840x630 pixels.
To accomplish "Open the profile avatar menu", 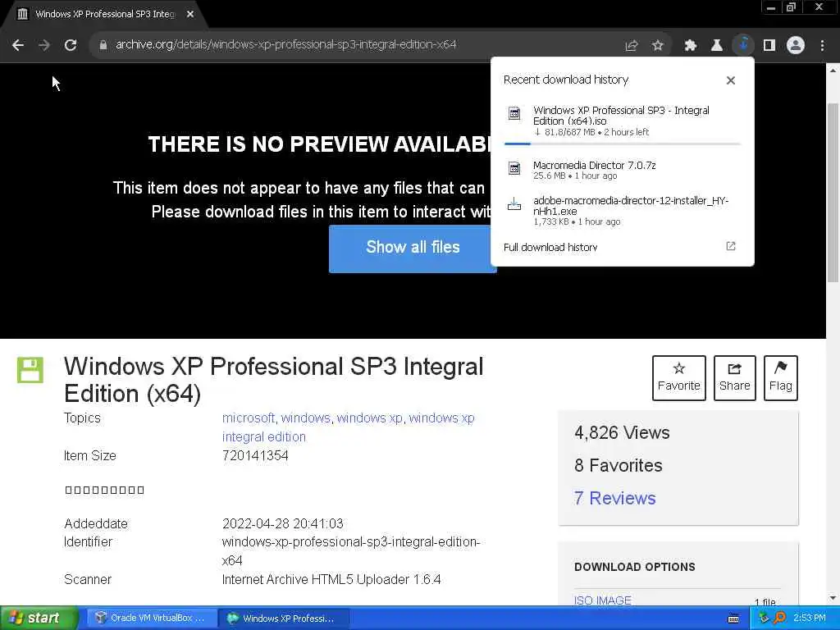I will point(796,46).
